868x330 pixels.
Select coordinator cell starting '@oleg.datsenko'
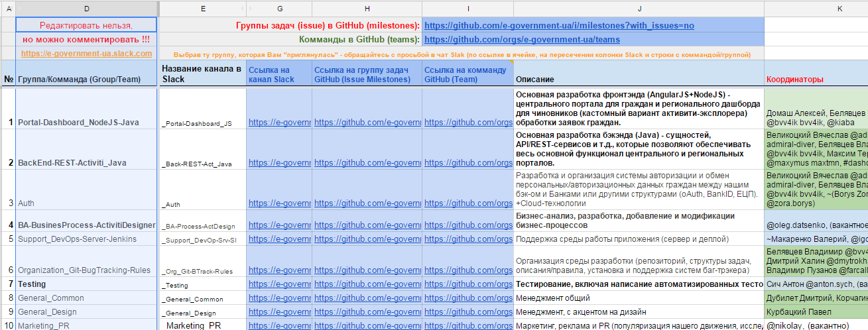(x=816, y=220)
